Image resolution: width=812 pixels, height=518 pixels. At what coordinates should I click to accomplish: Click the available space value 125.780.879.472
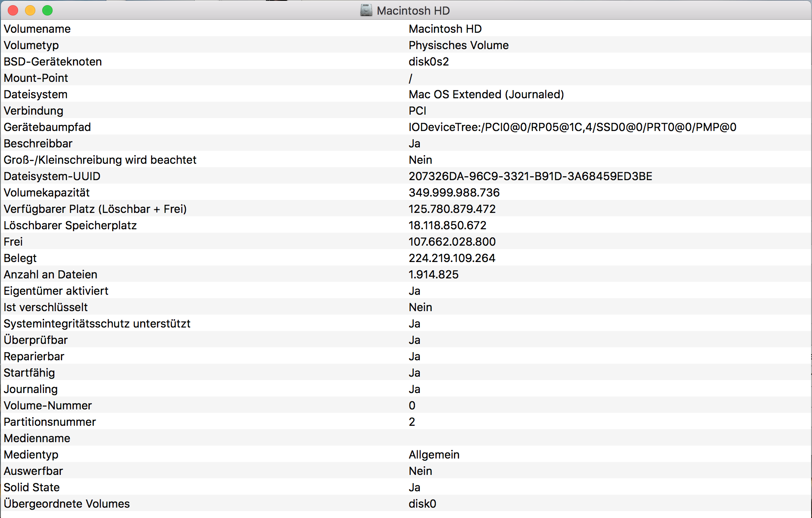click(452, 209)
